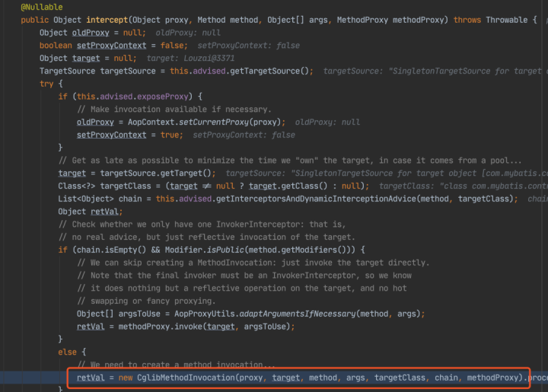Click the 'try' keyword
The width and height of the screenshot is (548, 392).
(46, 84)
